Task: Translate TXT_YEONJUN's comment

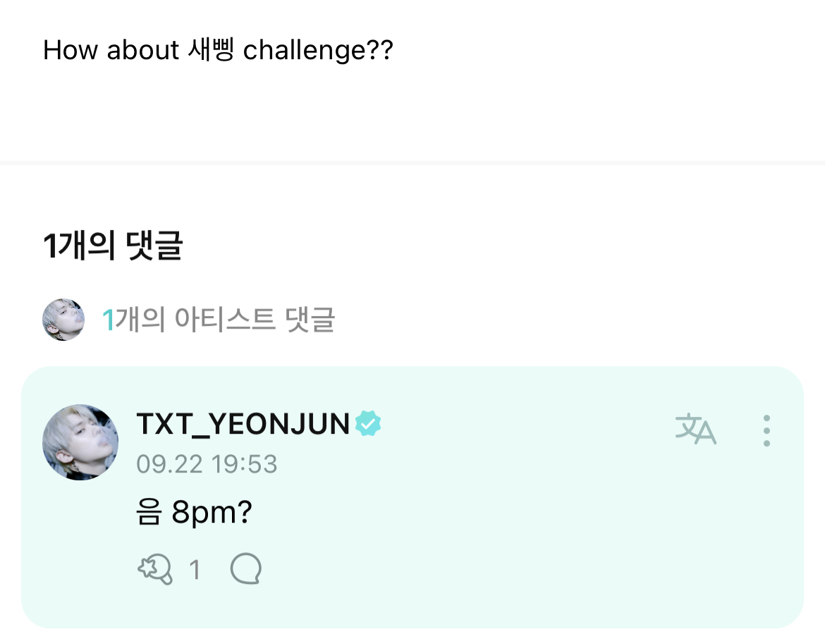Action: click(x=695, y=429)
